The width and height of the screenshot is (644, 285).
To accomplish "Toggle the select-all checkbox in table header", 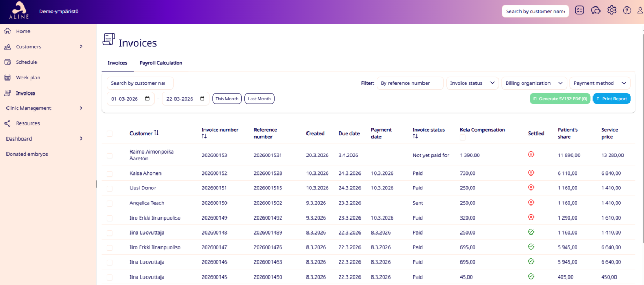I will [109, 134].
